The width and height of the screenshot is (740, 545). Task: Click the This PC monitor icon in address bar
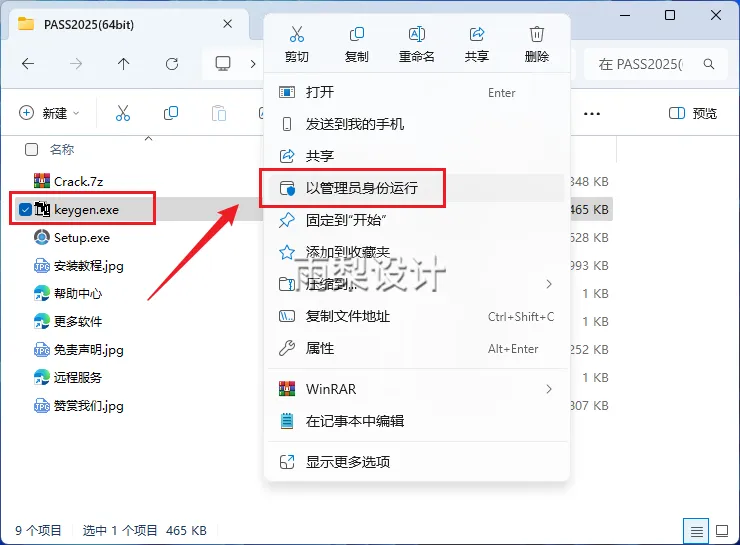point(223,64)
